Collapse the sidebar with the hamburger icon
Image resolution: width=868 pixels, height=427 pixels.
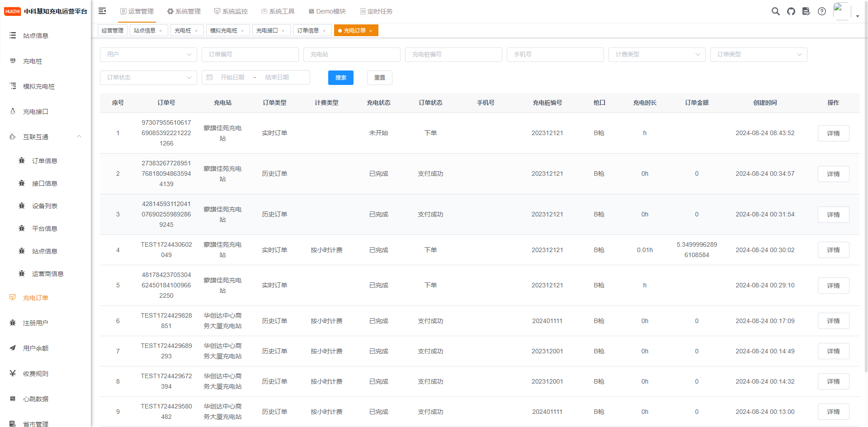[x=102, y=11]
